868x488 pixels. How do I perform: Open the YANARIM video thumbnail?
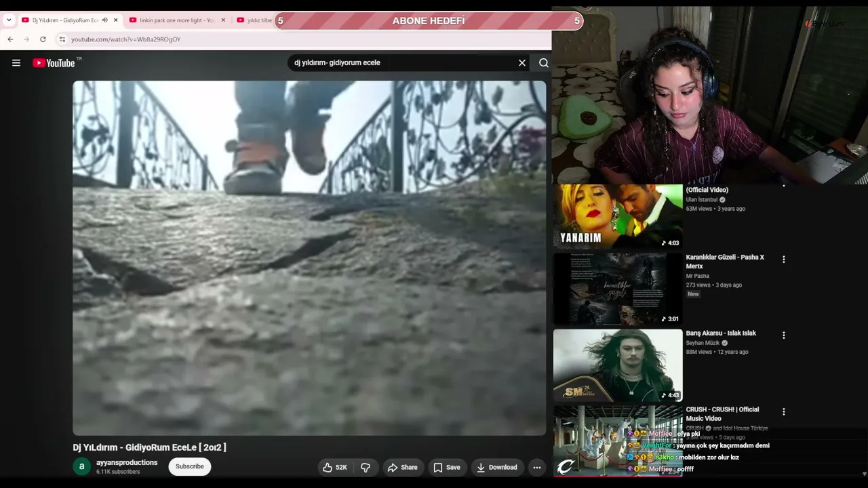point(618,216)
